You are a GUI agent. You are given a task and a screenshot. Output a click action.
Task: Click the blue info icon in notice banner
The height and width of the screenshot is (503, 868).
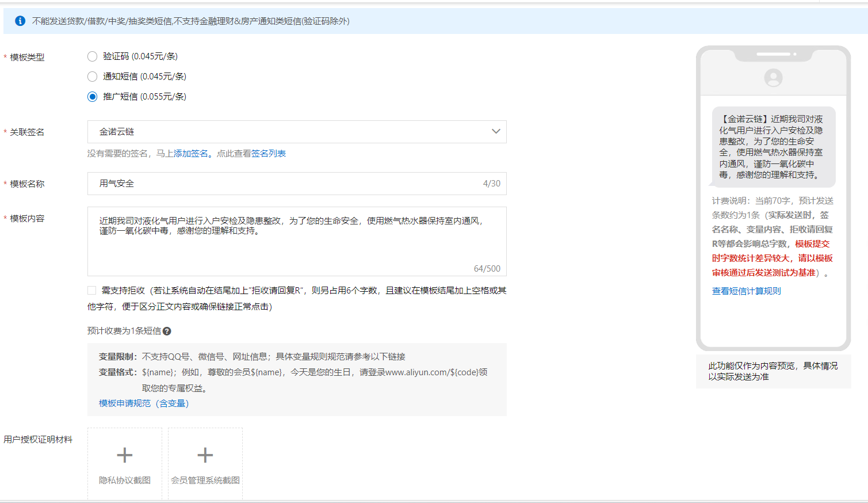coord(20,21)
